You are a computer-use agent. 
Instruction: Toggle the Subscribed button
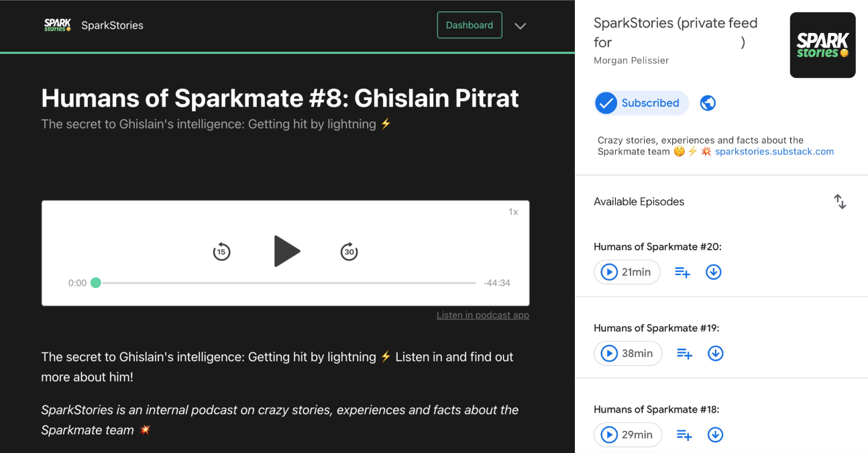641,103
